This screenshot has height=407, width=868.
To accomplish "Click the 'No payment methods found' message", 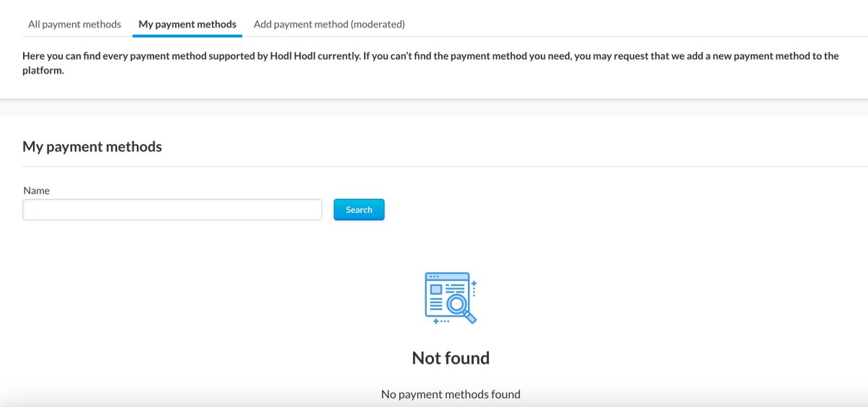I will (451, 394).
